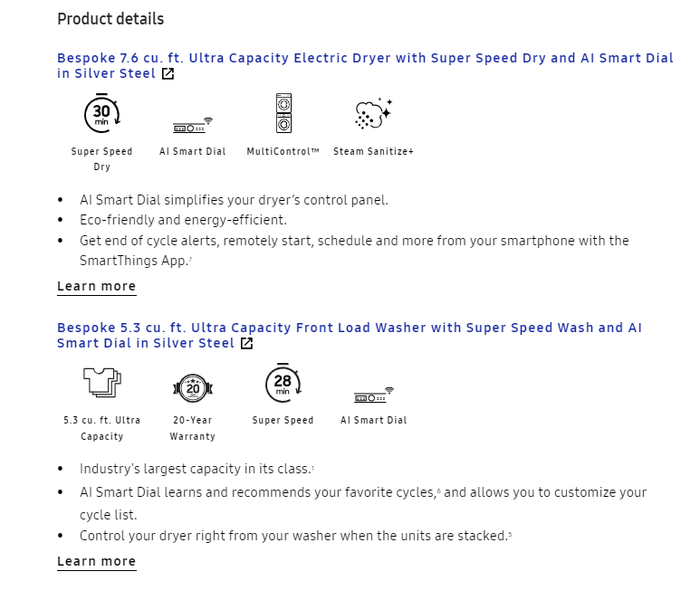Open the external link icon beside the dryer title
Viewport: 700px width, 600px height.
(x=168, y=73)
